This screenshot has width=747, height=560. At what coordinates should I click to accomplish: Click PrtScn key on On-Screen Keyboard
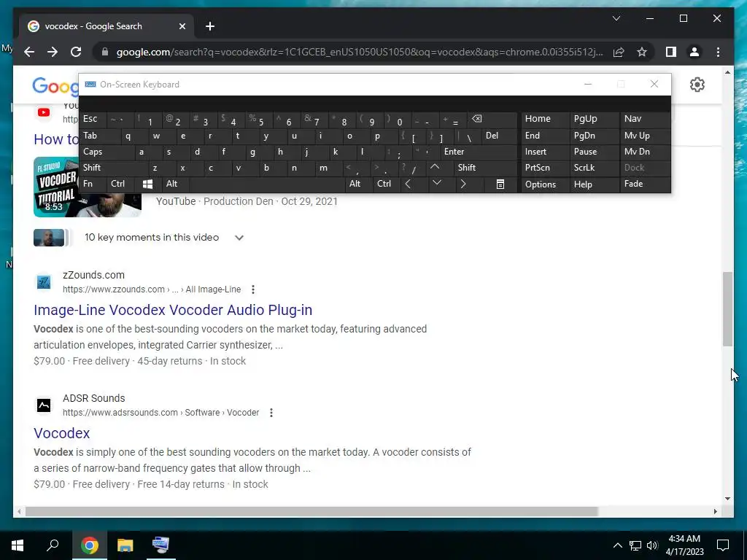tap(544, 168)
